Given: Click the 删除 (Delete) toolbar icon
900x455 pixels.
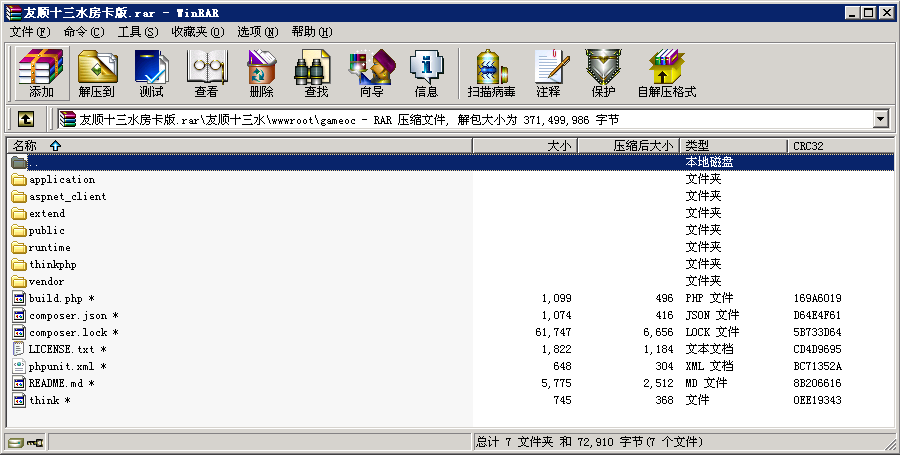Looking at the screenshot, I should point(261,73).
